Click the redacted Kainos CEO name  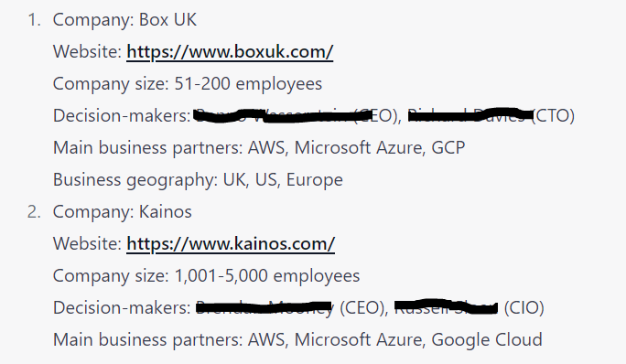coord(264,307)
